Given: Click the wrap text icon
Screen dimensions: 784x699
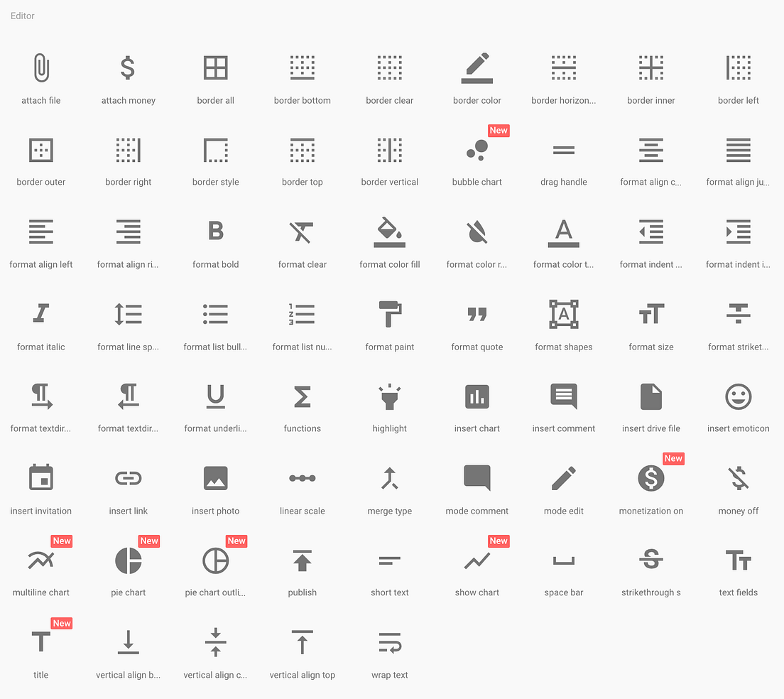Looking at the screenshot, I should pyautogui.click(x=389, y=642).
